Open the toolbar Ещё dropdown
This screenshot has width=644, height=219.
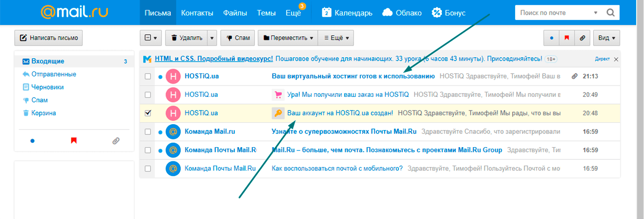point(336,37)
